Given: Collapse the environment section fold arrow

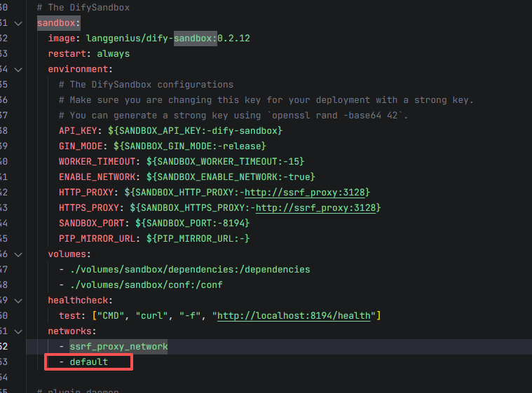Looking at the screenshot, I should pyautogui.click(x=18, y=69).
